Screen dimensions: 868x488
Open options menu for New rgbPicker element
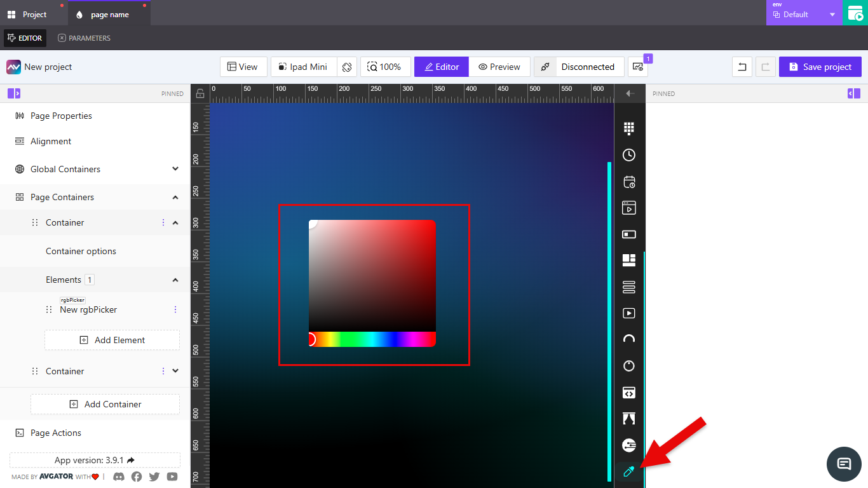pyautogui.click(x=175, y=309)
